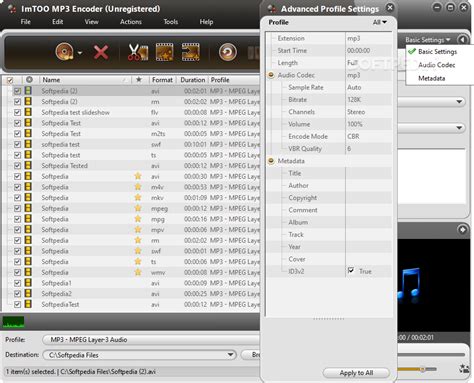474x383 pixels.
Task: Click the green waveform CPU icon
Action: (13, 322)
